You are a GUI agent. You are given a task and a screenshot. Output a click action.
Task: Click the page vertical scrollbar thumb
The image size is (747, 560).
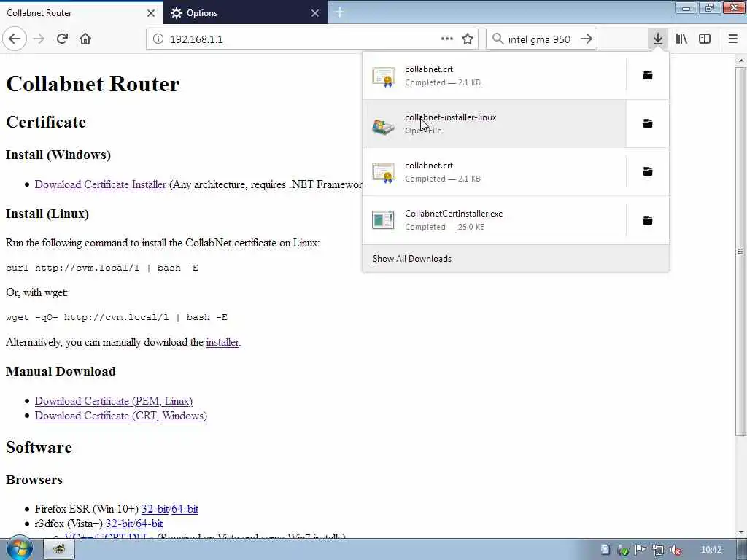pos(740,251)
